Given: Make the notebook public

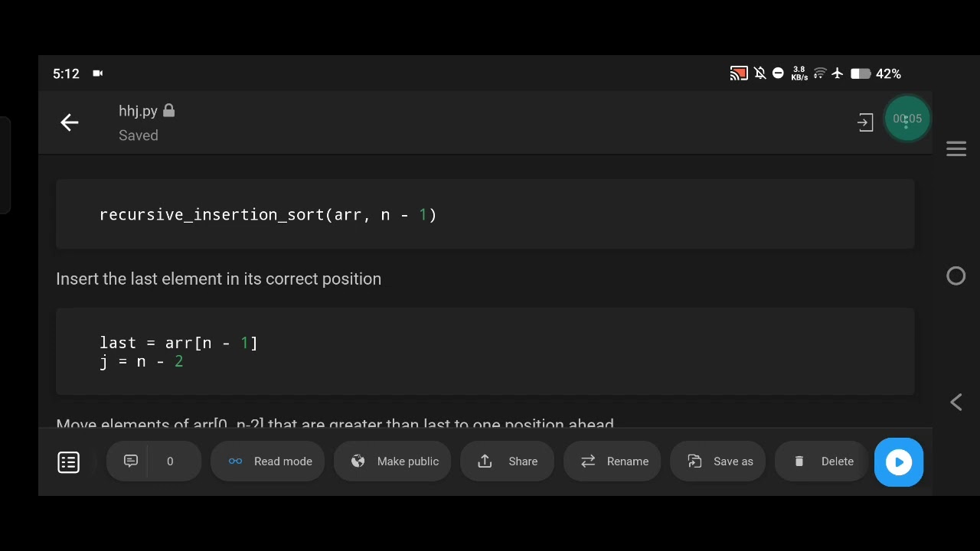Looking at the screenshot, I should coord(393,461).
